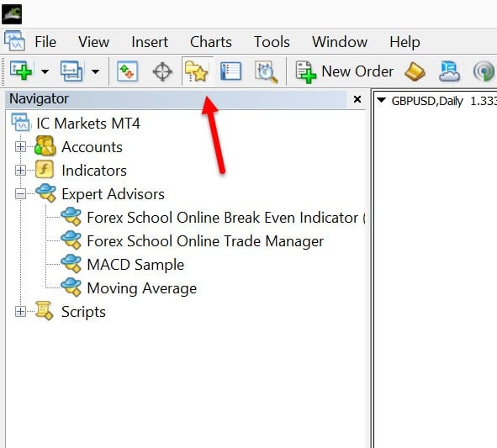Click the icon beside Moving Average
The image size is (497, 448).
[71, 287]
